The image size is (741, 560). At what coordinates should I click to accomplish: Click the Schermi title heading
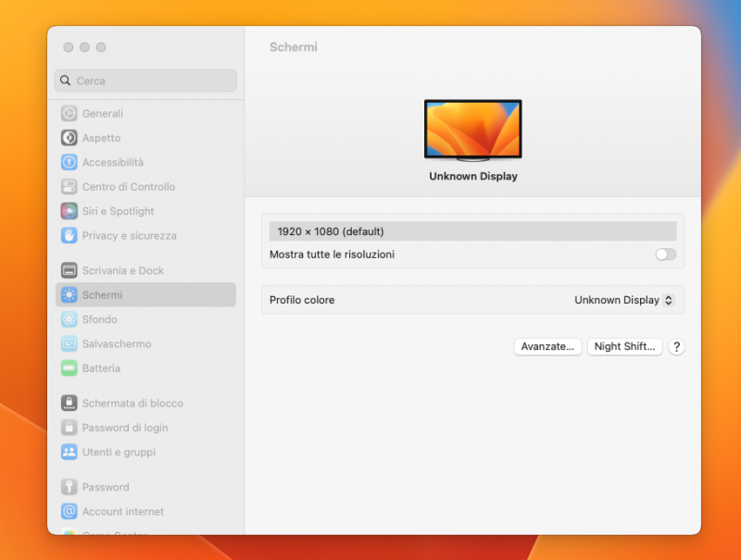click(x=294, y=47)
